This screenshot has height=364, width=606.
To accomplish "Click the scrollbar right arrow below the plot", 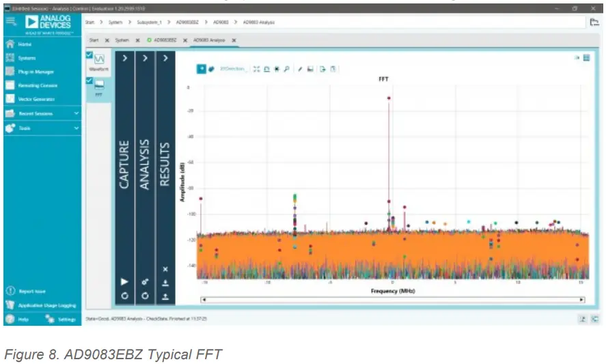I will [581, 300].
